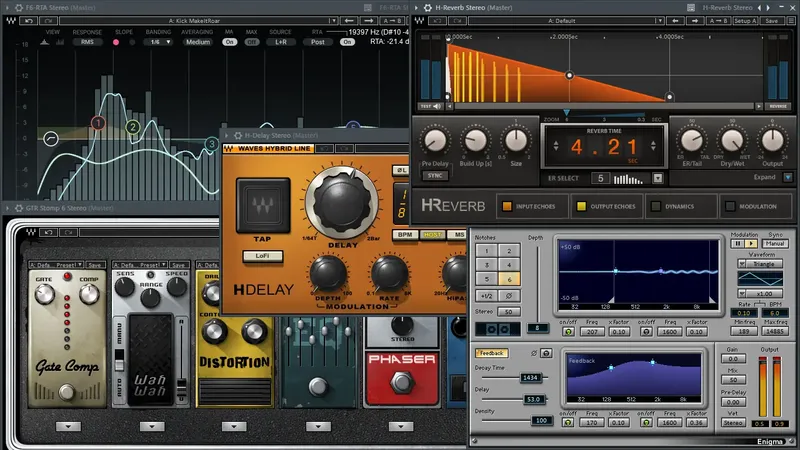Tap the H-Delay TAP pad
The image size is (800, 450).
point(263,206)
